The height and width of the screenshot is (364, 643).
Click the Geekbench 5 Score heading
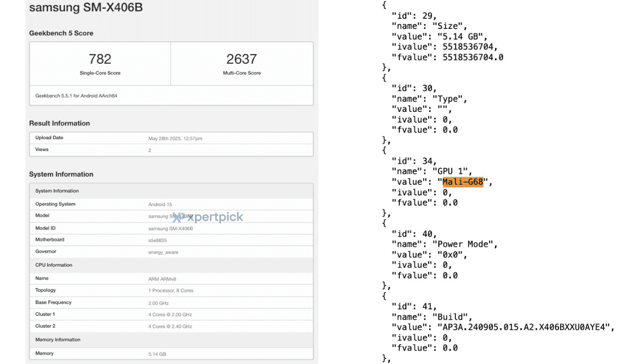[x=61, y=33]
